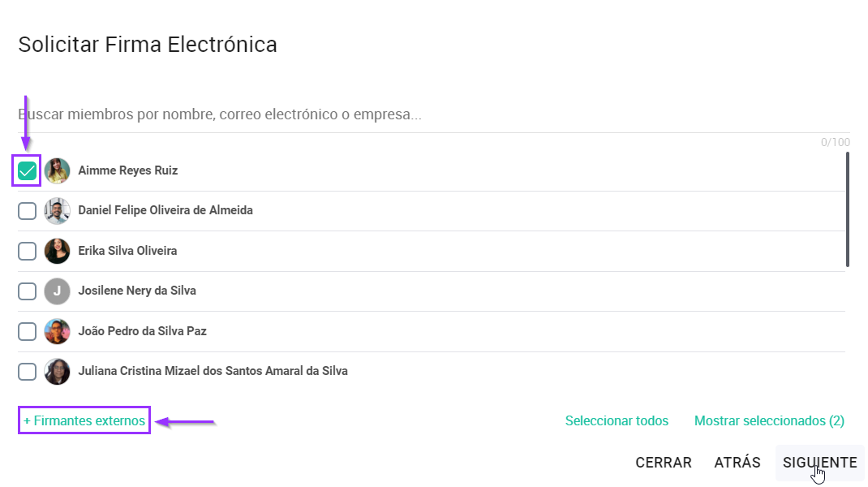The width and height of the screenshot is (868, 487).
Task: Click the CERRAR button
Action: pos(664,463)
